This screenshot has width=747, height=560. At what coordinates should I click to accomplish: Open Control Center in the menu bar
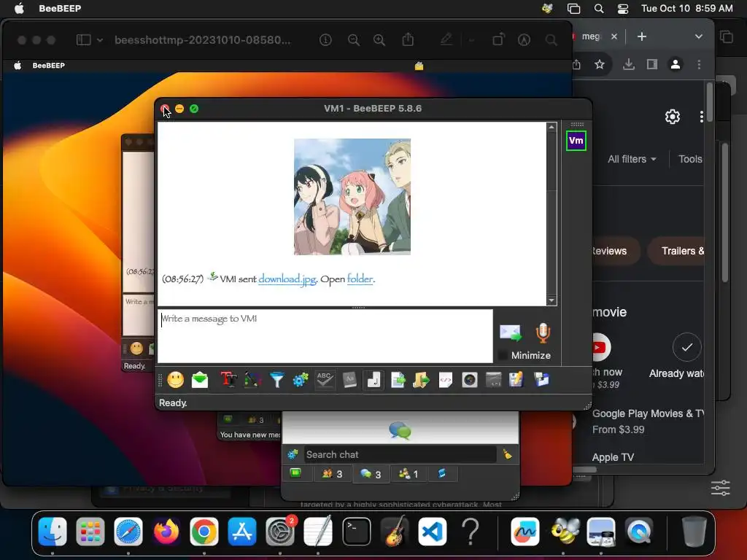[623, 9]
